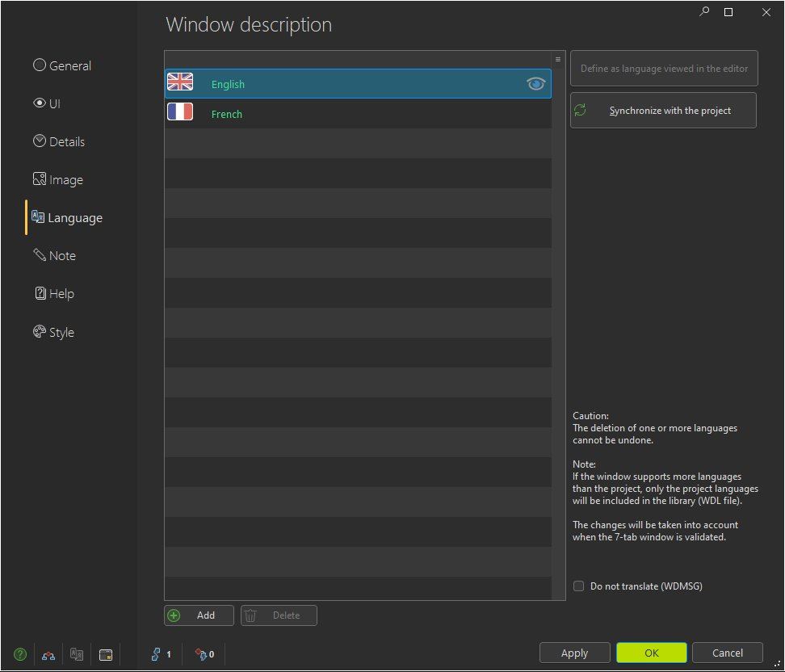
Task: Click the window layout icon in bottom bar
Action: pos(106,654)
